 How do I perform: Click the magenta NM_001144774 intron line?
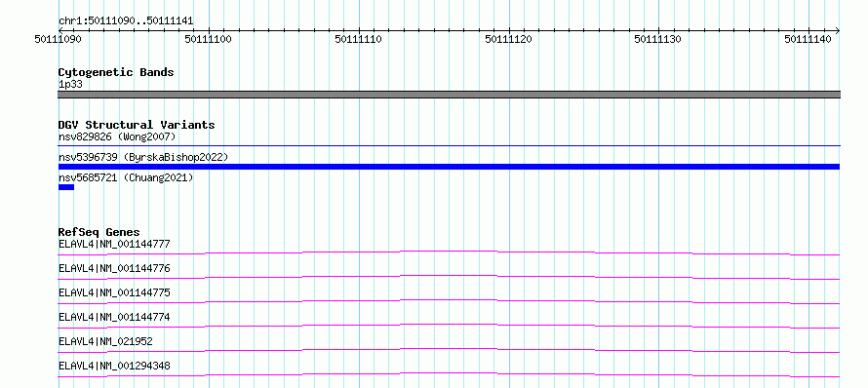(449, 326)
